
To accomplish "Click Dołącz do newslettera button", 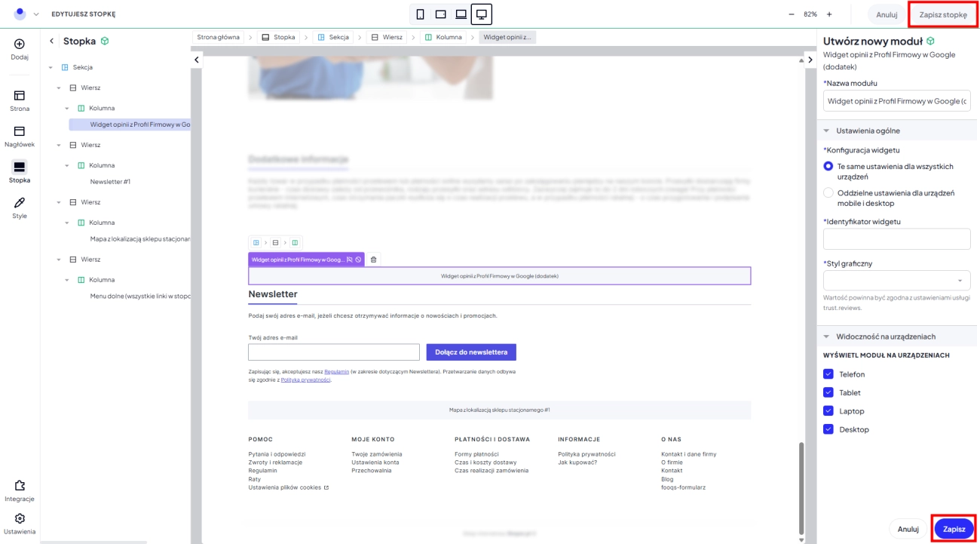I will click(x=470, y=352).
